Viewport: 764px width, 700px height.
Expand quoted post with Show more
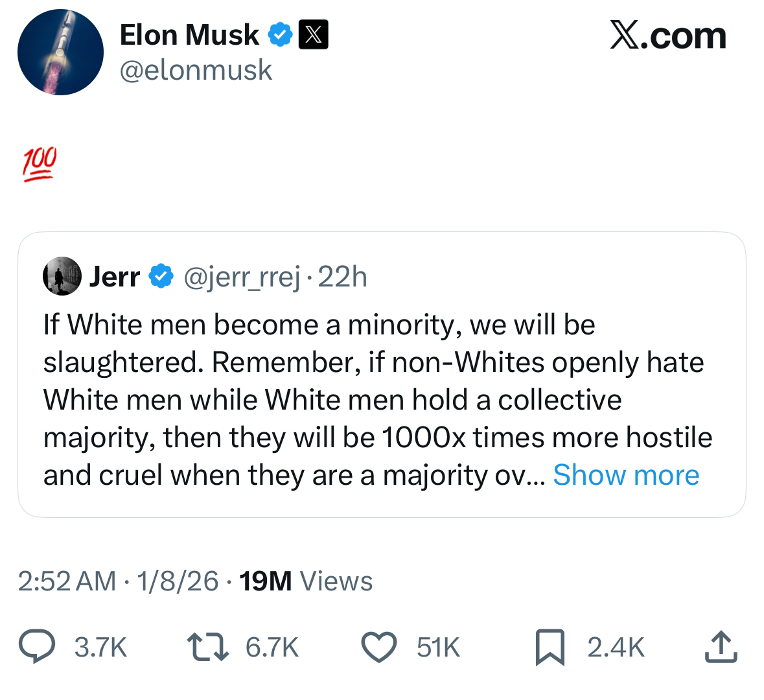coord(626,475)
